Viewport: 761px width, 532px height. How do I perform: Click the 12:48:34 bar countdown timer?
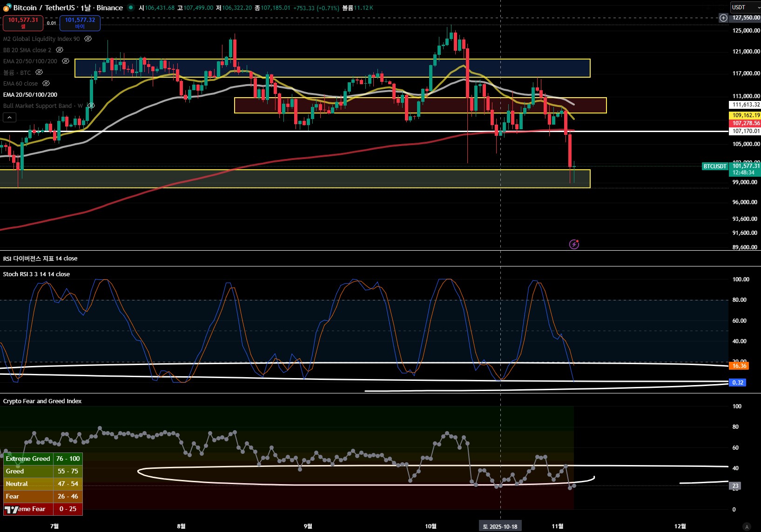744,173
